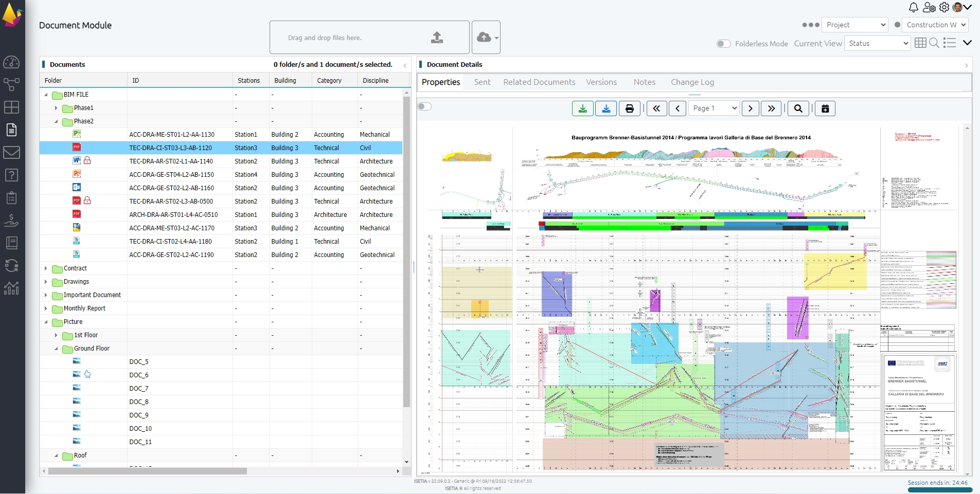Open the calendar icon in viewer toolbar
Viewport: 980px width, 494px height.
[825, 108]
